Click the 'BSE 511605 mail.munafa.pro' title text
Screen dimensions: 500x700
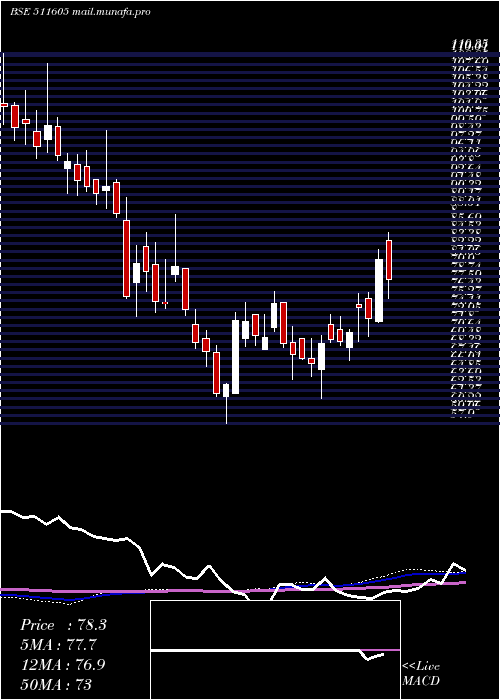(80, 12)
